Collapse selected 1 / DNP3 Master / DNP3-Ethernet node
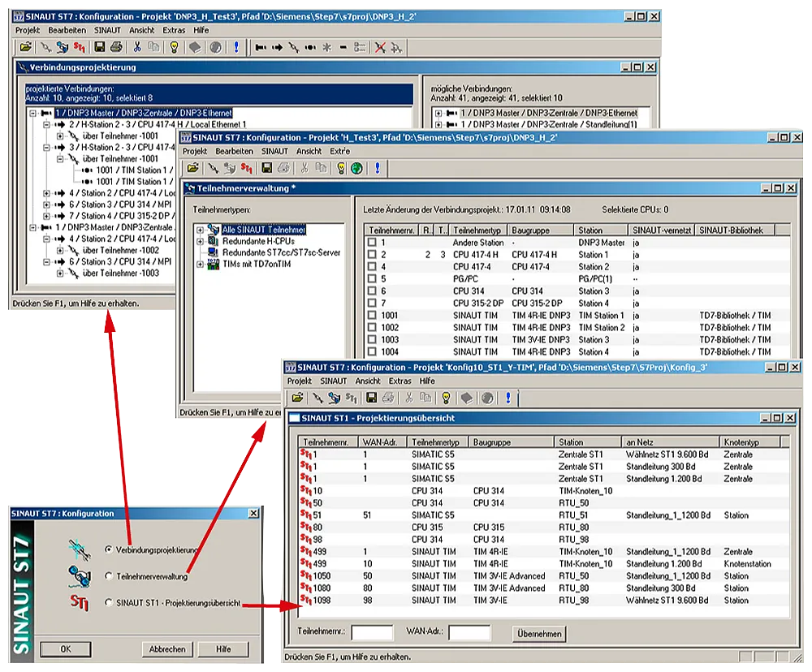 [x=33, y=113]
